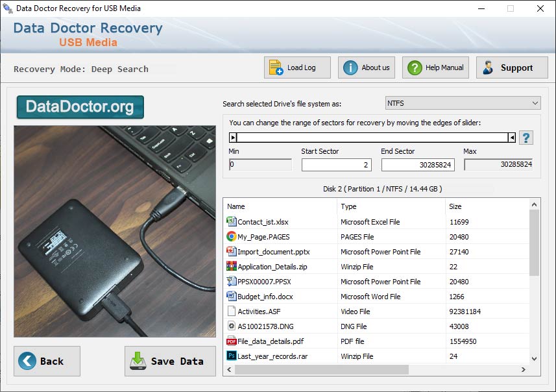The height and width of the screenshot is (392, 556).
Task: Click the Back arrow icon
Action: 27,361
